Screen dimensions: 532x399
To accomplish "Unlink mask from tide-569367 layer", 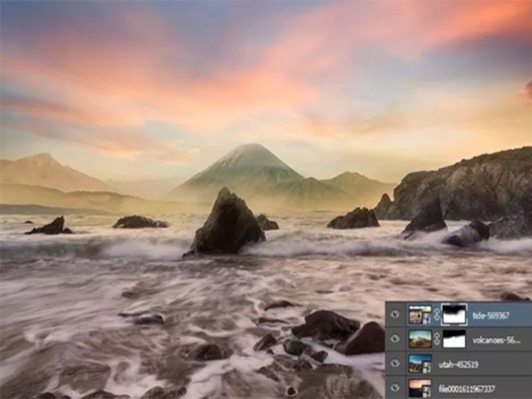I will 437,315.
